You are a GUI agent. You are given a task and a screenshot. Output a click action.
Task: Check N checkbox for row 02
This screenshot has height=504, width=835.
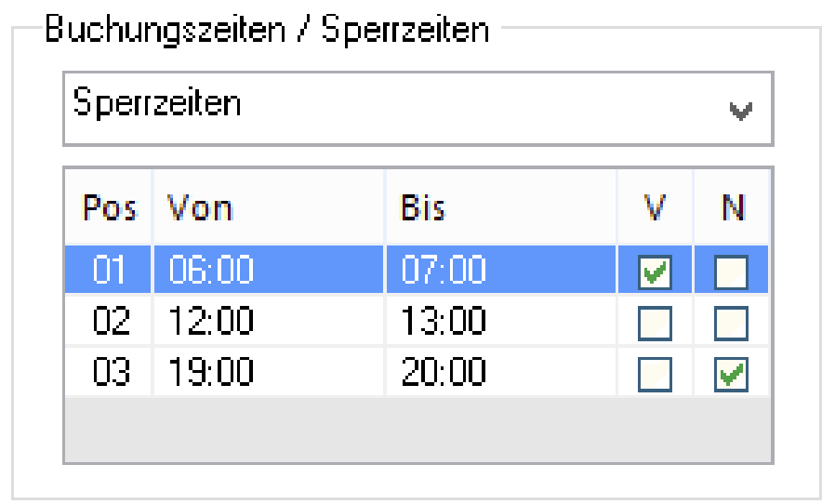pyautogui.click(x=731, y=323)
